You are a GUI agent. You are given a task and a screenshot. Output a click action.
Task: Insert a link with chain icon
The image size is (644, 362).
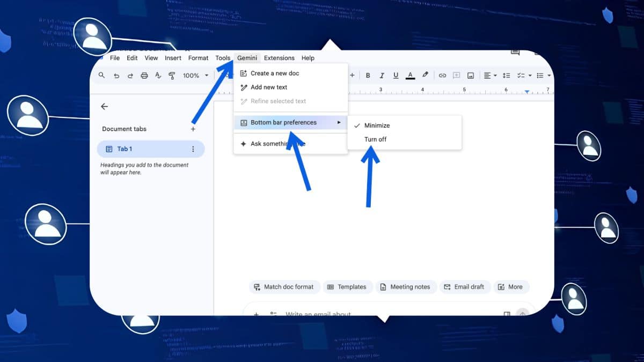pyautogui.click(x=442, y=76)
